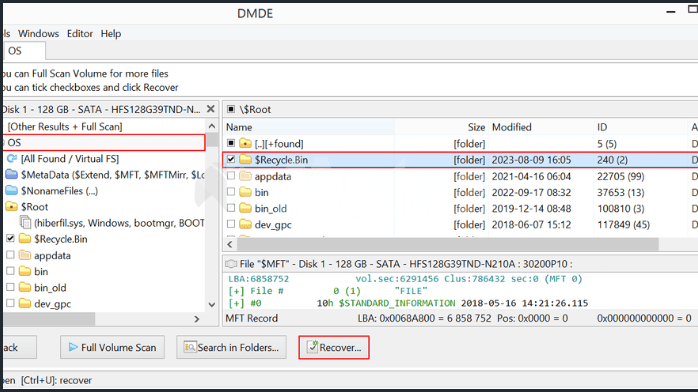Image resolution: width=698 pixels, height=392 pixels.
Task: Tick the dev_gpc checkbox in file list
Action: click(x=231, y=224)
